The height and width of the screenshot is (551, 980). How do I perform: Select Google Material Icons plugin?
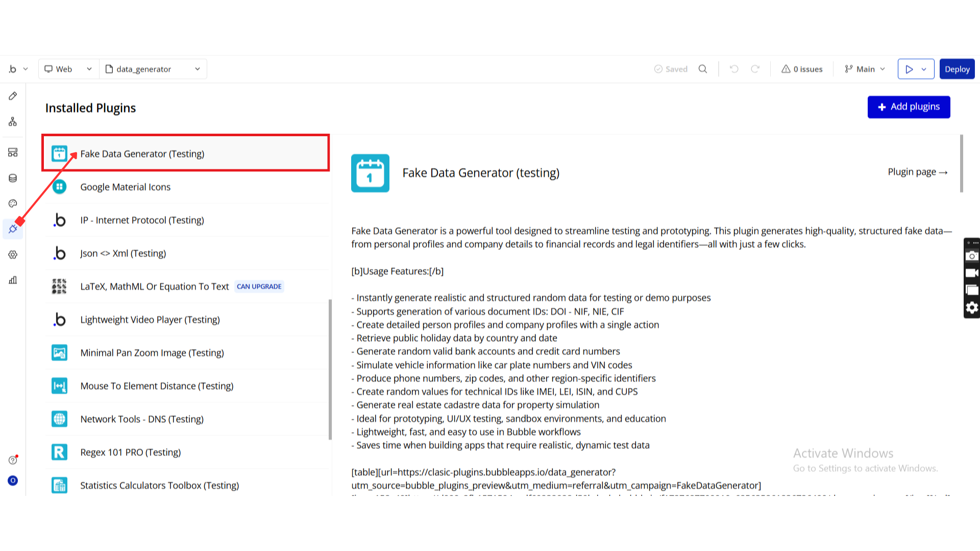click(x=125, y=187)
